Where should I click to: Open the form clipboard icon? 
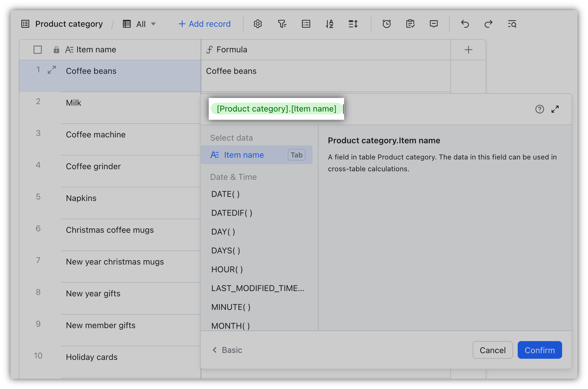click(x=410, y=24)
